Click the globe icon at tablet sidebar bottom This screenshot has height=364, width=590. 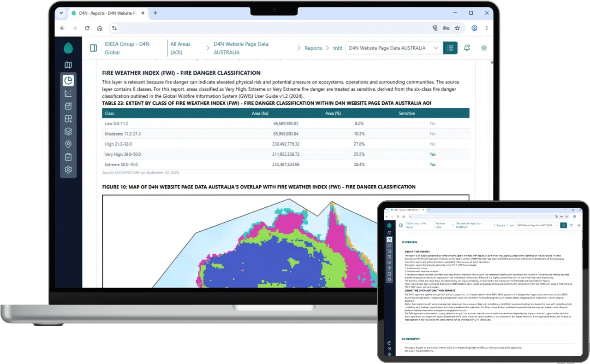[x=389, y=343]
